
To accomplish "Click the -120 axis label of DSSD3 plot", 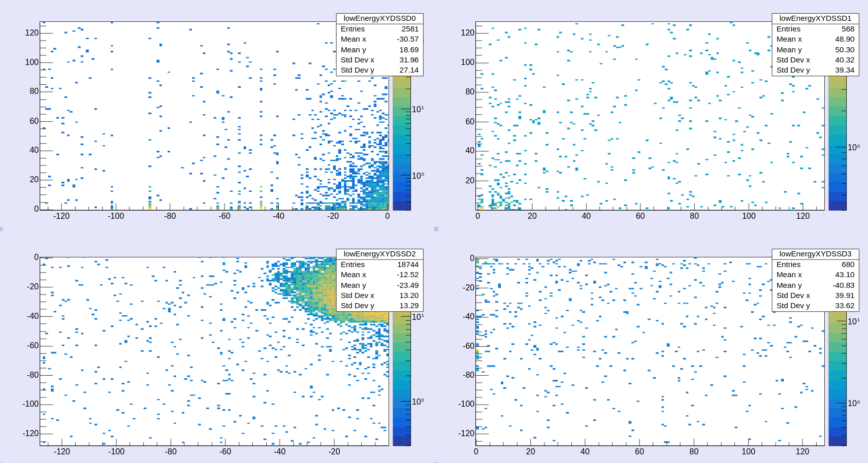I will click(466, 433).
